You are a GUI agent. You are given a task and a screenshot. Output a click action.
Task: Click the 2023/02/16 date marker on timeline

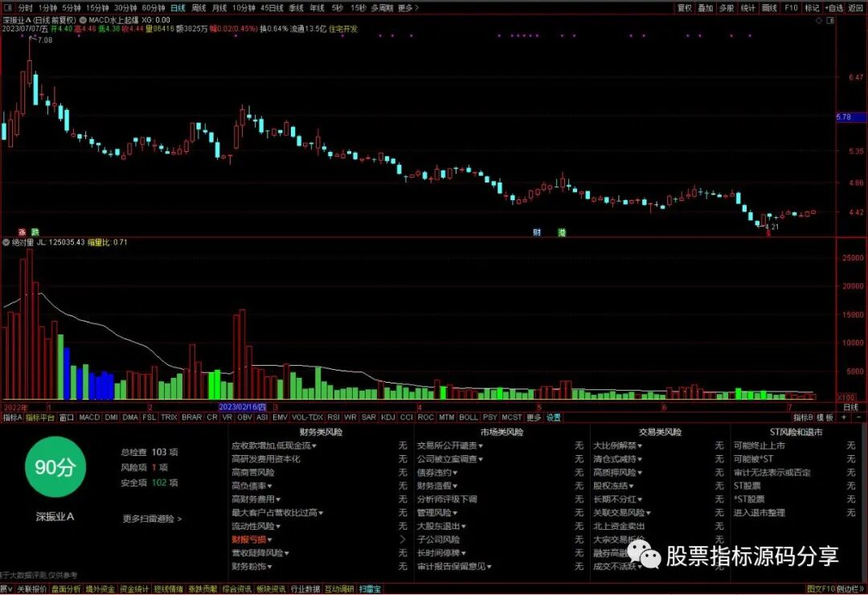pyautogui.click(x=243, y=407)
